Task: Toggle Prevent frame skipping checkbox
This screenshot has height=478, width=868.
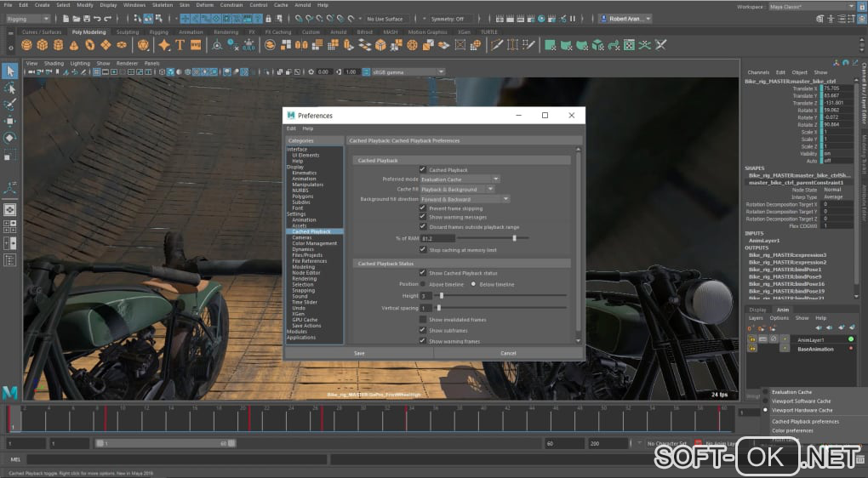Action: pos(423,208)
